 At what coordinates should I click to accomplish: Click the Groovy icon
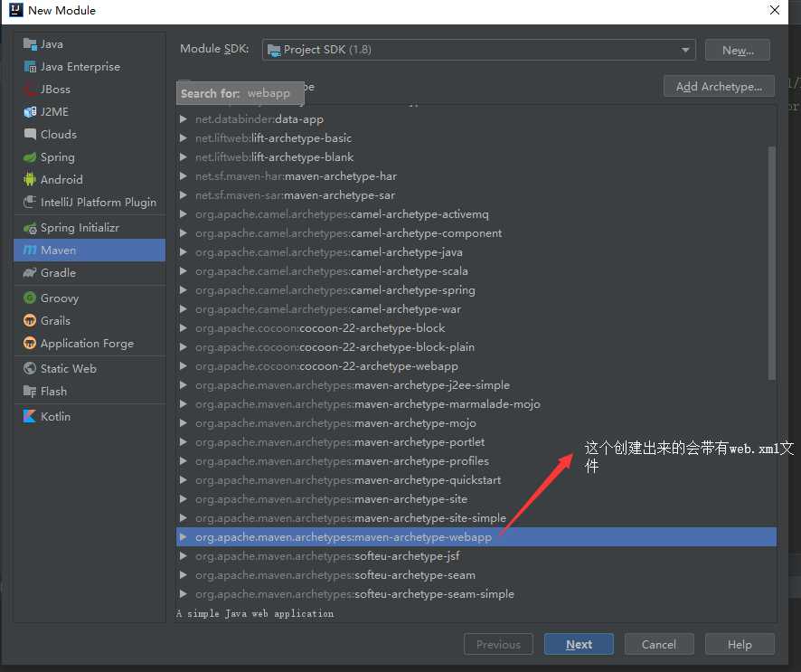[x=30, y=298]
